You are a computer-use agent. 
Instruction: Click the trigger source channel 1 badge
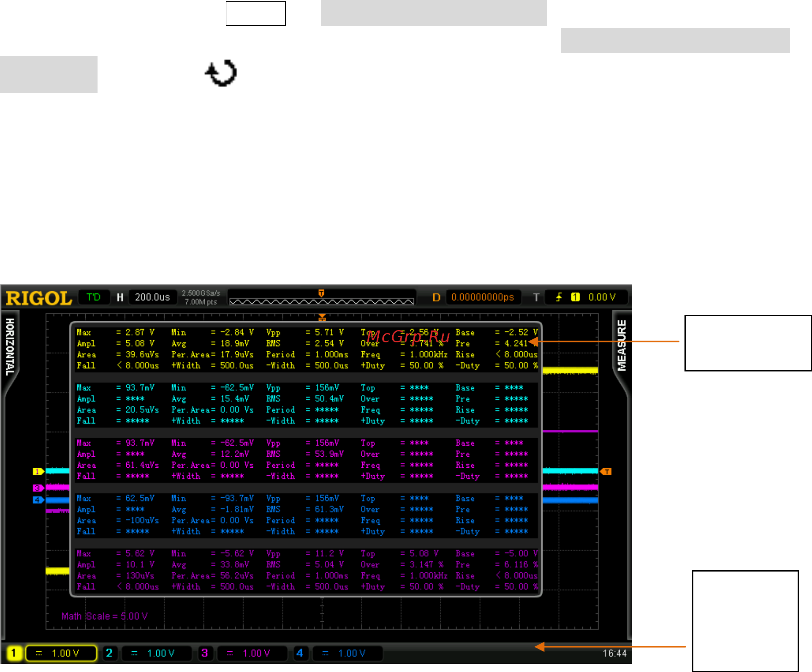coord(575,297)
